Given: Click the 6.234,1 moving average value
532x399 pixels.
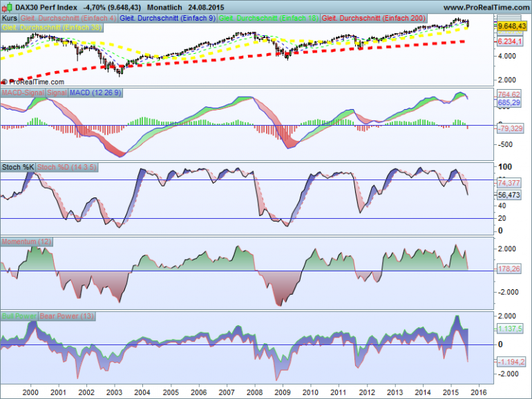Looking at the screenshot, I should point(510,41).
